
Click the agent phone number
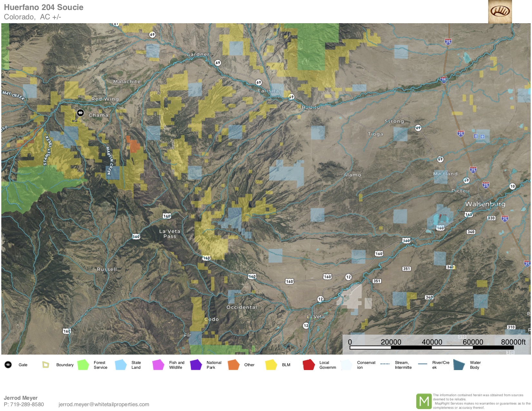(24, 404)
